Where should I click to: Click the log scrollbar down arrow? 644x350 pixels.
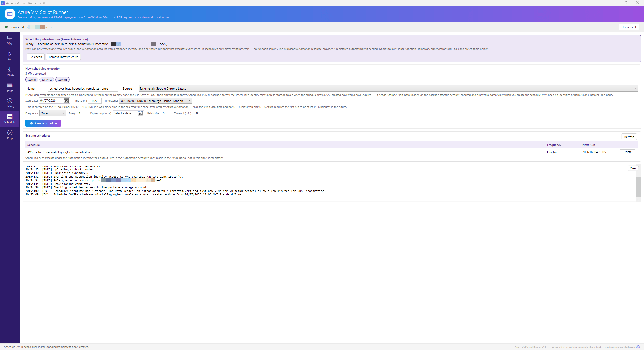[638, 200]
